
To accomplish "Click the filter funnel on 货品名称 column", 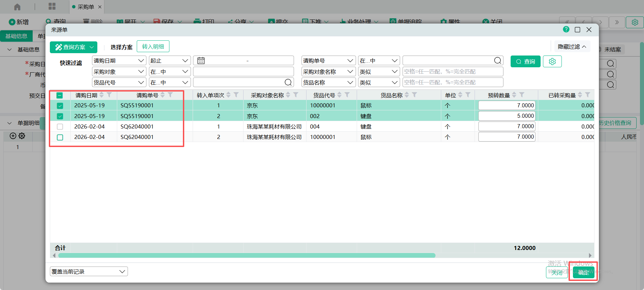I will (x=415, y=95).
